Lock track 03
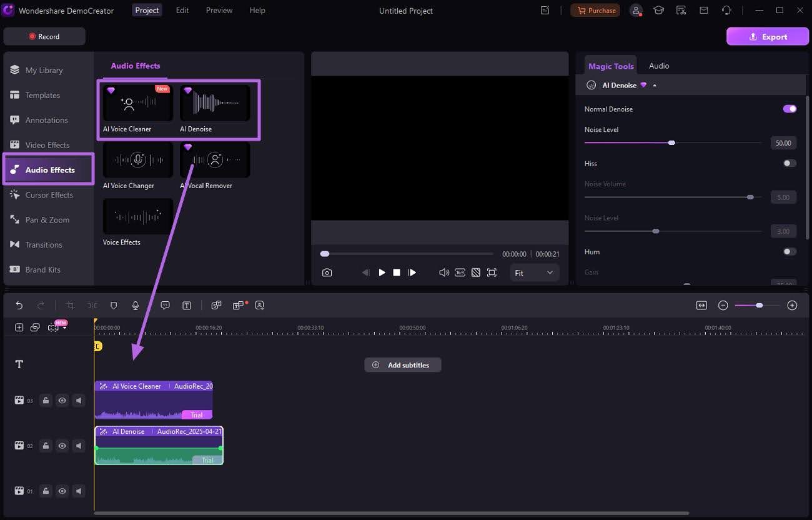The width and height of the screenshot is (812, 520). click(x=46, y=400)
